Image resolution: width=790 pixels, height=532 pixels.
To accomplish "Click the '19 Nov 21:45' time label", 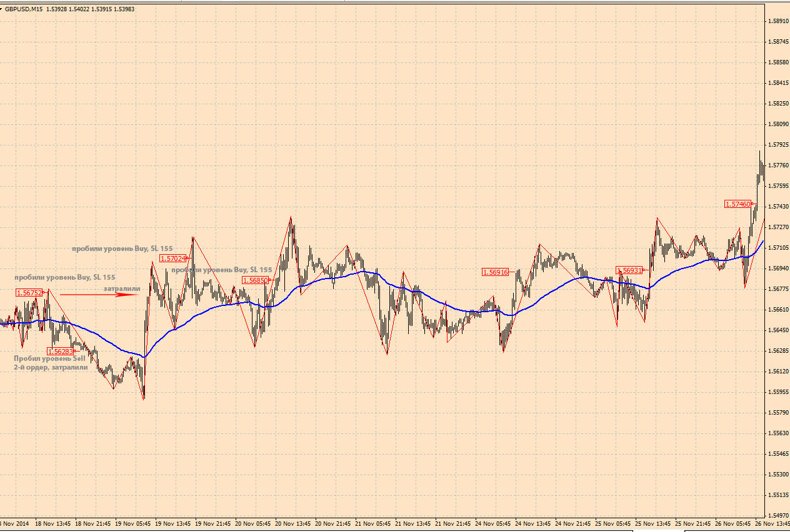I will (x=213, y=523).
